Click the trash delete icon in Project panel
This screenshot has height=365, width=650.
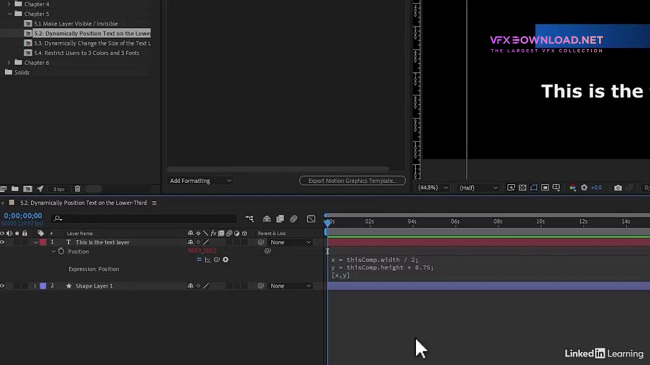78,189
